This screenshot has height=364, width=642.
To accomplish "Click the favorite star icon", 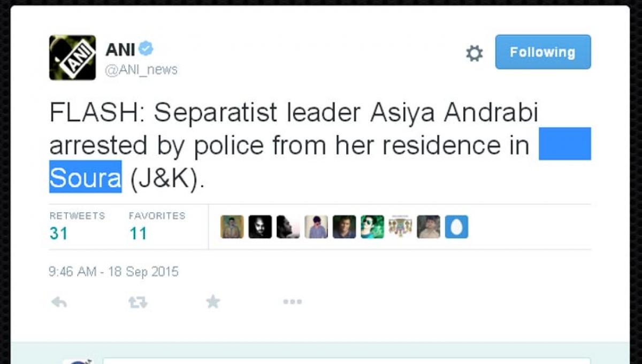I will point(213,302).
